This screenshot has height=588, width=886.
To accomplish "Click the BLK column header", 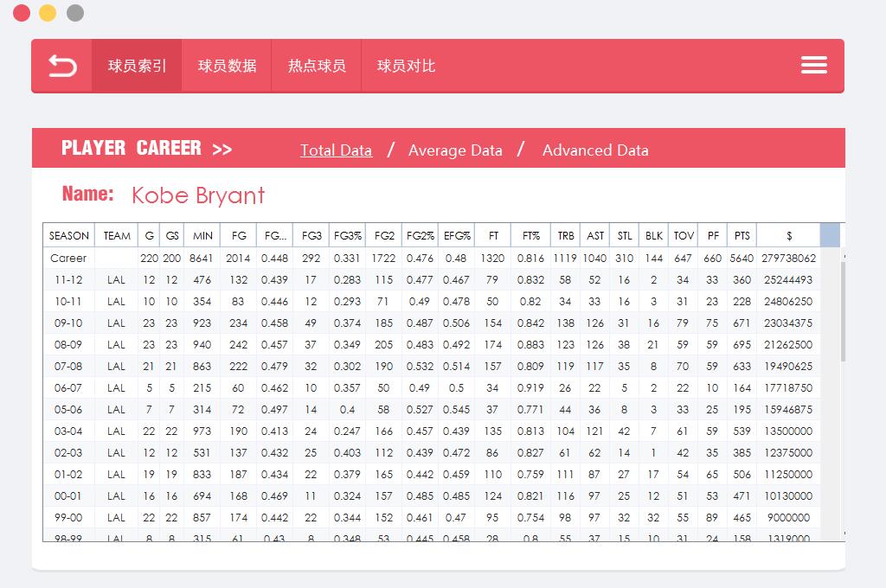I will (x=654, y=235).
